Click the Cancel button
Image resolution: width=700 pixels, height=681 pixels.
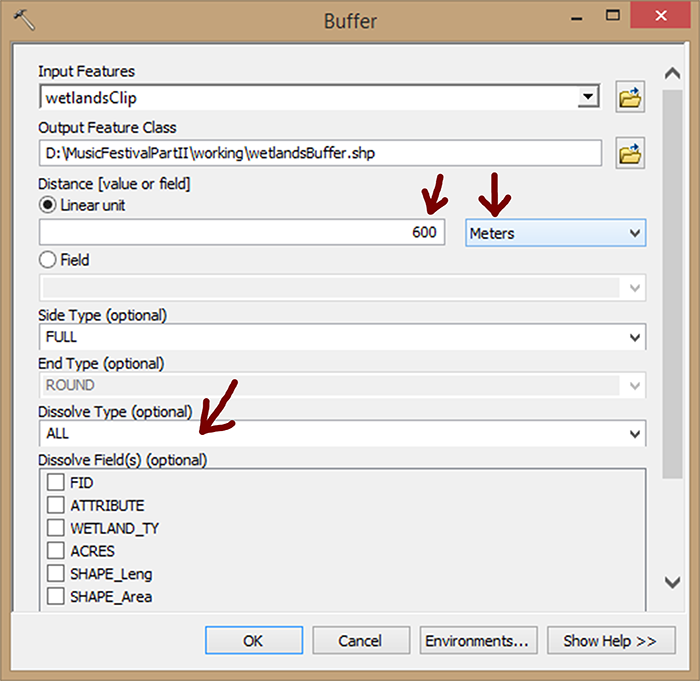[x=360, y=640]
